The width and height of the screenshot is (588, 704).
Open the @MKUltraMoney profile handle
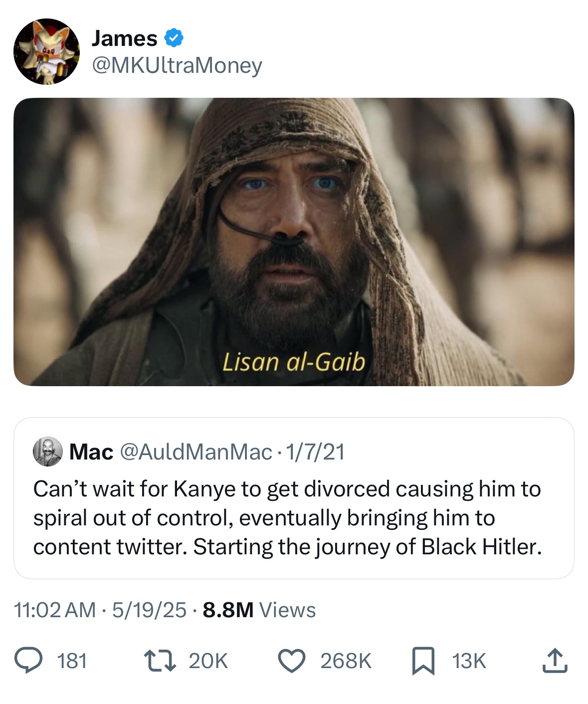pyautogui.click(x=175, y=65)
